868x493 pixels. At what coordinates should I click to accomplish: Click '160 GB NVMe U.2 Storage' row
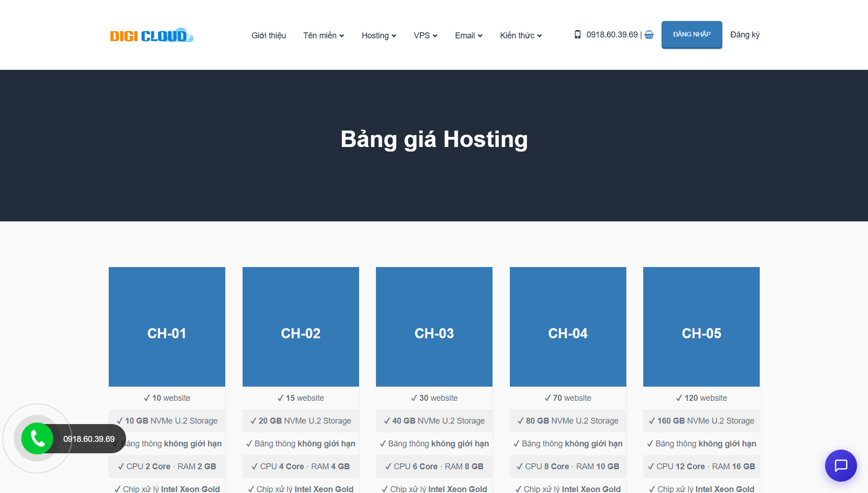[701, 421]
